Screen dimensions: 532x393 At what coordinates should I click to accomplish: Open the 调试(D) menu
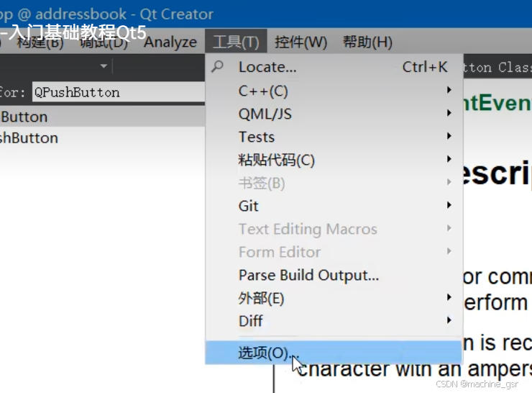tap(104, 43)
